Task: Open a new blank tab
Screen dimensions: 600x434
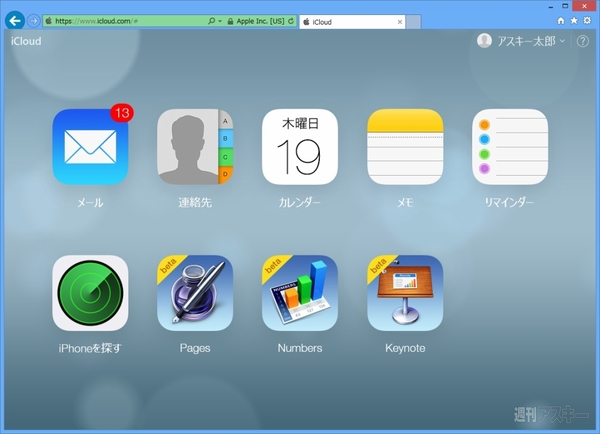Action: pyautogui.click(x=413, y=22)
